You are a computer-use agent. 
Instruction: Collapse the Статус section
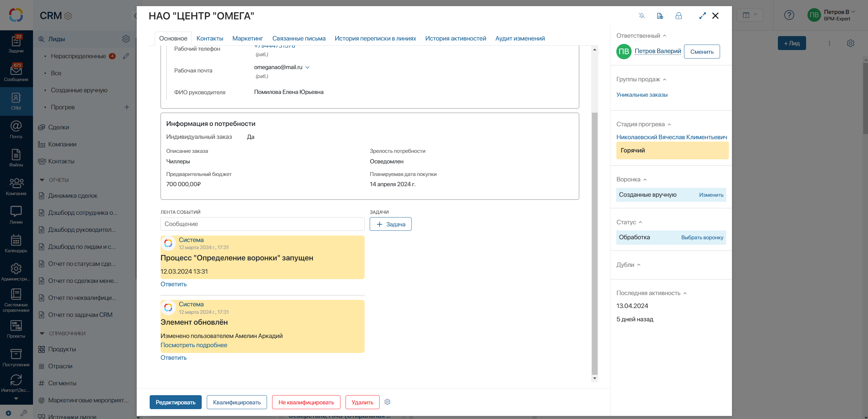tap(640, 222)
